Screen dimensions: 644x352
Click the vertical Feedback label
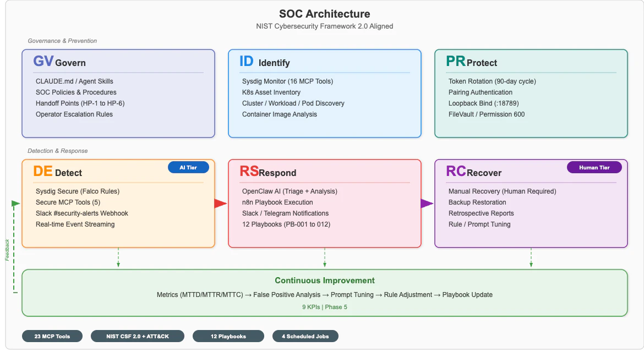point(7,250)
